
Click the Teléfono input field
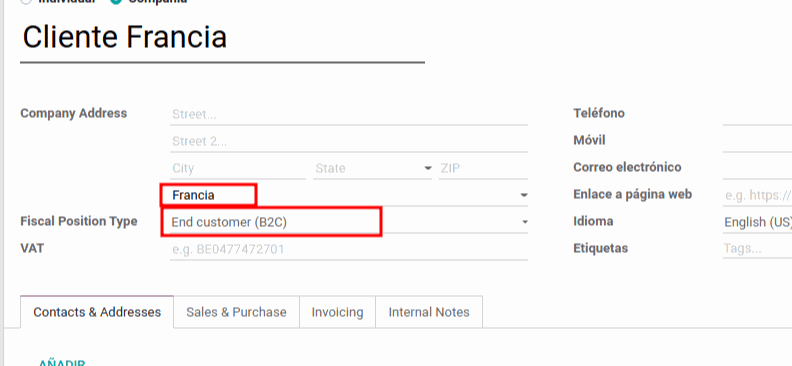(757, 115)
